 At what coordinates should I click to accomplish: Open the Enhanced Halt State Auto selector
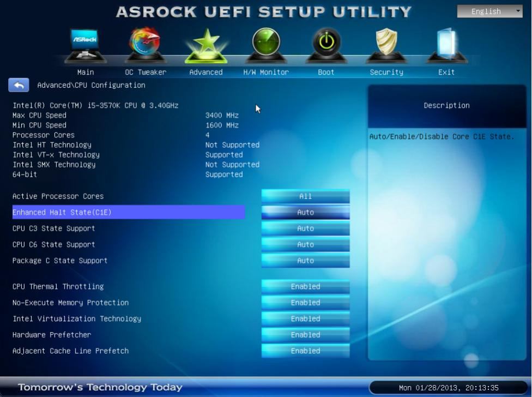[305, 212]
